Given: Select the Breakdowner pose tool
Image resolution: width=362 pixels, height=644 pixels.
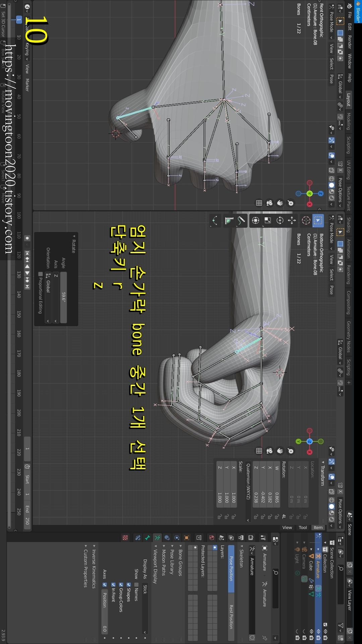Looking at the screenshot, I should (x=215, y=220).
